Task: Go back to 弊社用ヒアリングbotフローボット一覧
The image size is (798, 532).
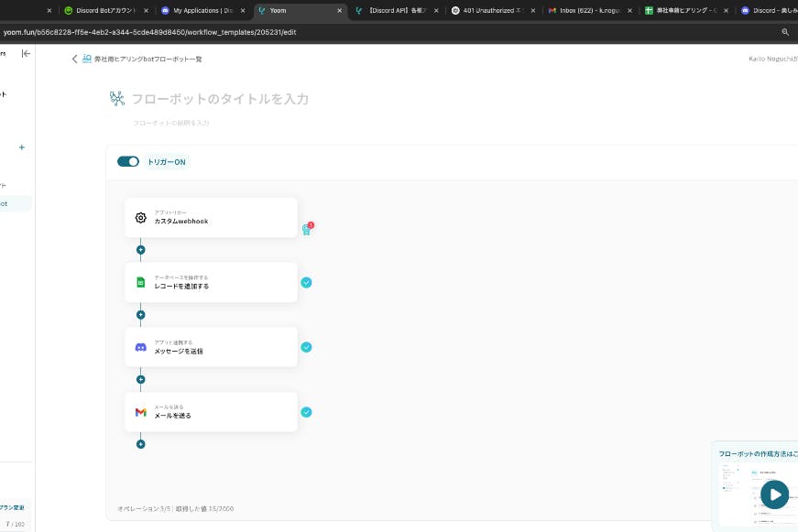Action: [x=147, y=58]
